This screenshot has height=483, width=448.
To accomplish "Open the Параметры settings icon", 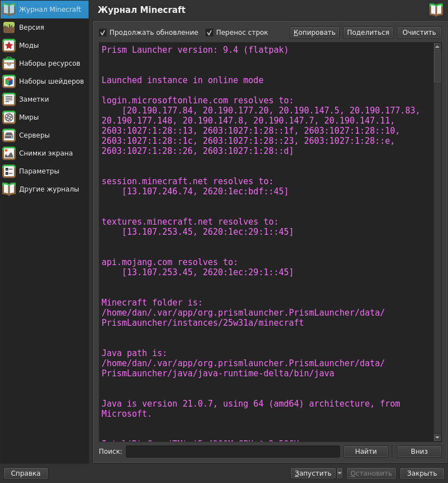I will pos(9,171).
